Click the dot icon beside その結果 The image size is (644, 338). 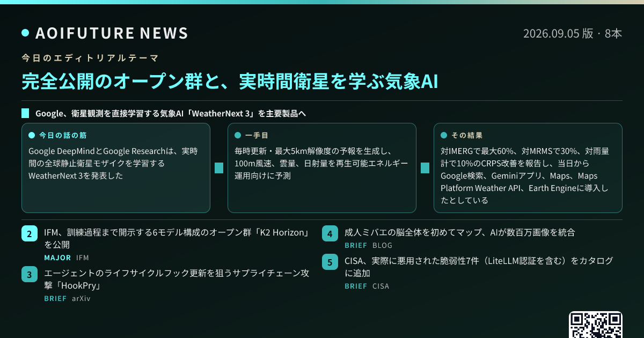click(x=443, y=135)
